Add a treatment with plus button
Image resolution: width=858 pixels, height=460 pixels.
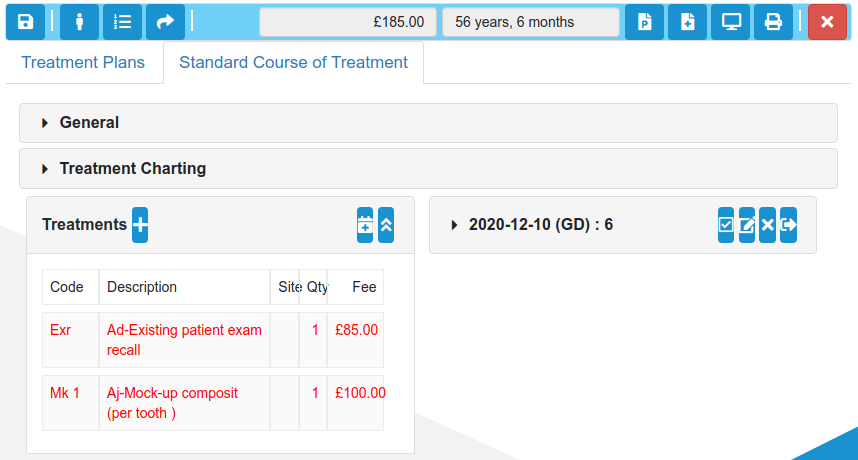140,225
